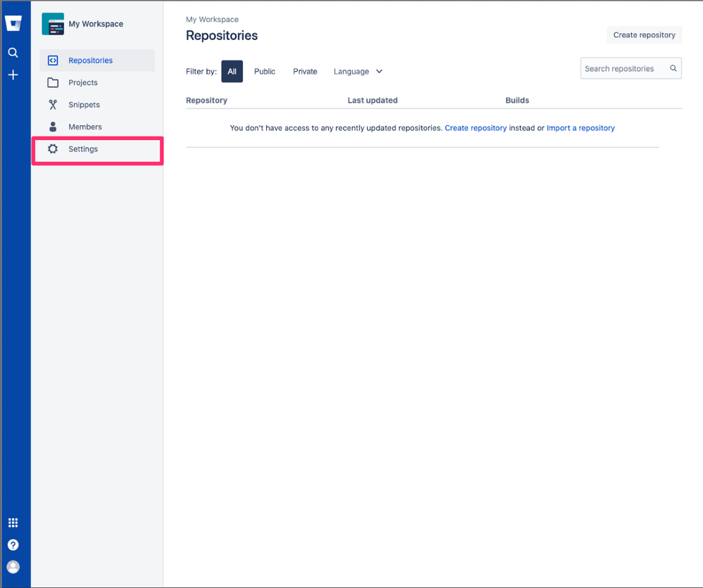Click the My Workspace avatar image
The height and width of the screenshot is (588, 703).
tap(53, 24)
